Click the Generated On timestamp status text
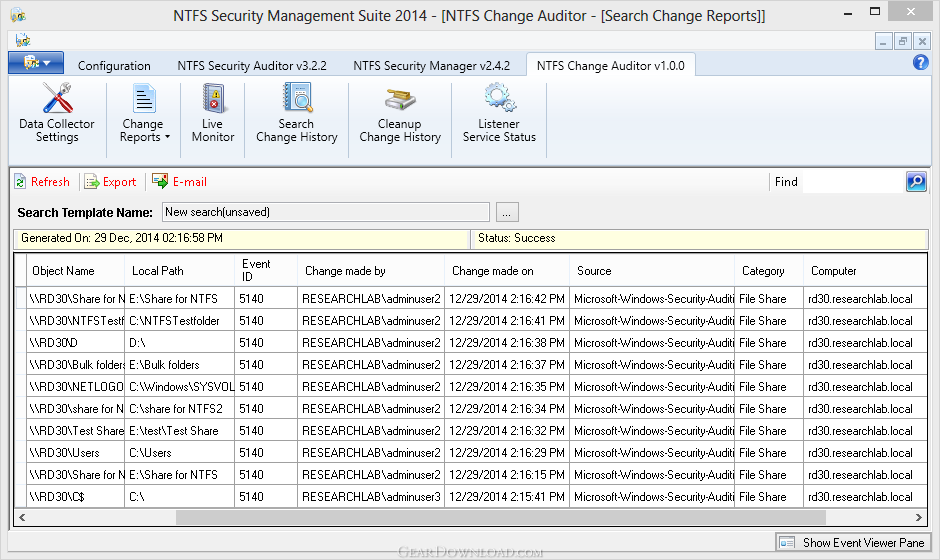This screenshot has height=560, width=940. [122, 238]
